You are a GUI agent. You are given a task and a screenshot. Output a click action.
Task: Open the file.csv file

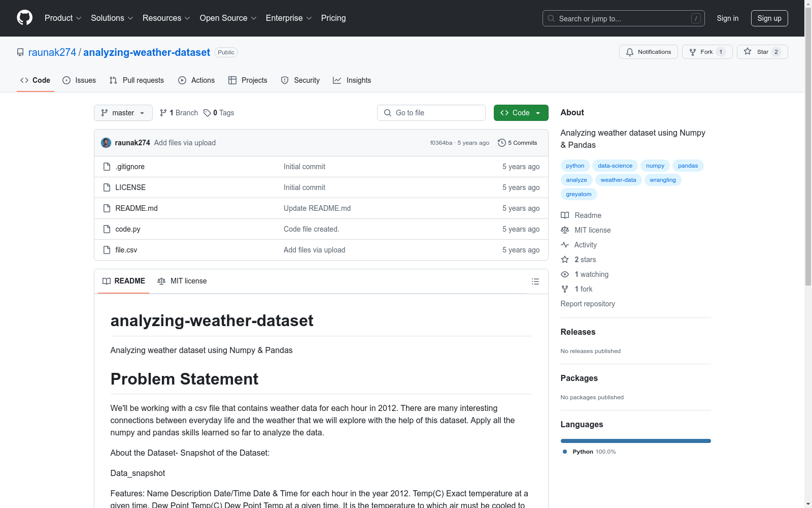[126, 250]
